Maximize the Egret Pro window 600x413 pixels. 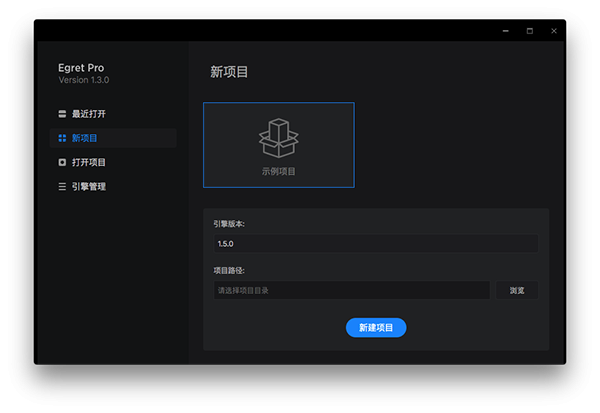530,31
